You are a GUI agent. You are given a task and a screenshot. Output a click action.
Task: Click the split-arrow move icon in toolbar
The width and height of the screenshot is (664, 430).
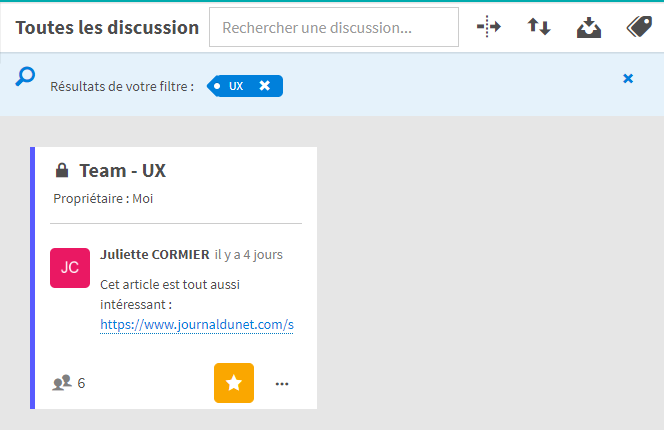(489, 27)
